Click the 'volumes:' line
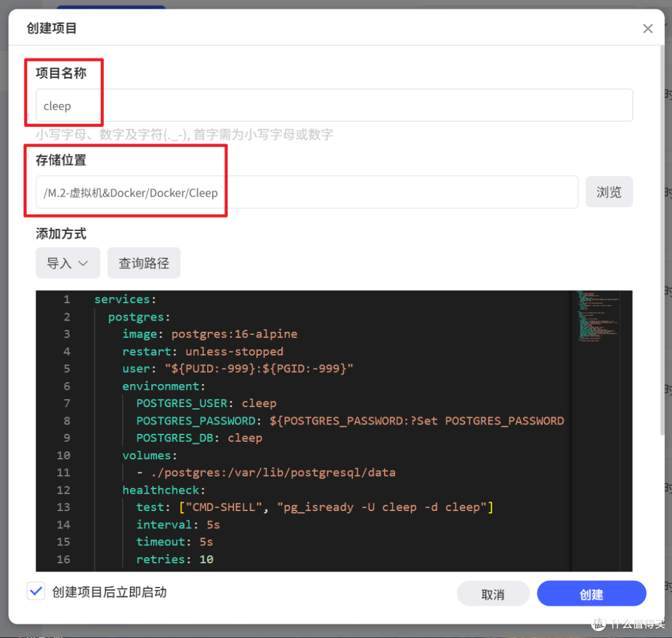 (x=149, y=456)
